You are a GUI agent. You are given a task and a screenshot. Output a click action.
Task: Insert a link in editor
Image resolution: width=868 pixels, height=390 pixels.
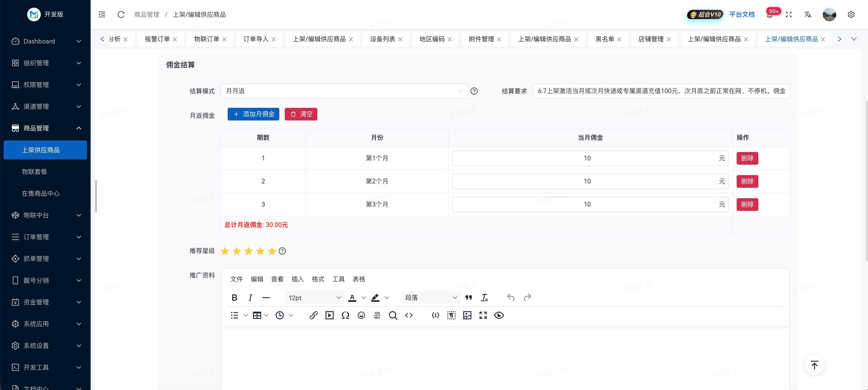(313, 315)
